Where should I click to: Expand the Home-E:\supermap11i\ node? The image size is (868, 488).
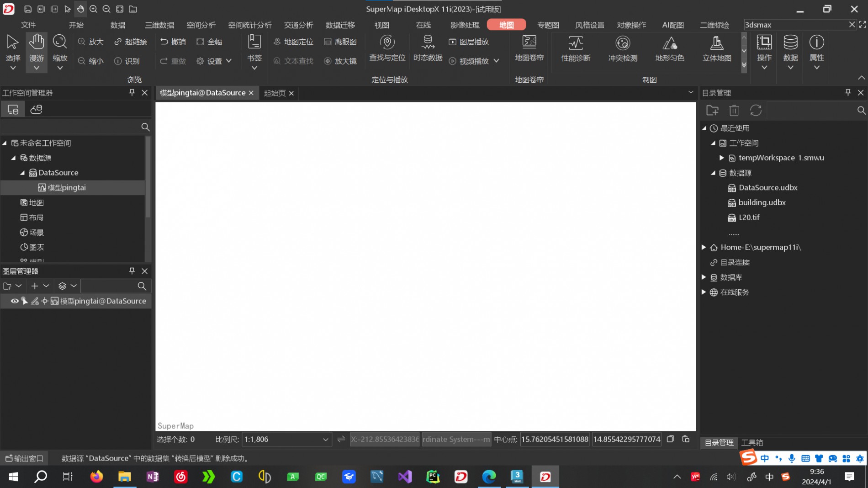coord(704,247)
